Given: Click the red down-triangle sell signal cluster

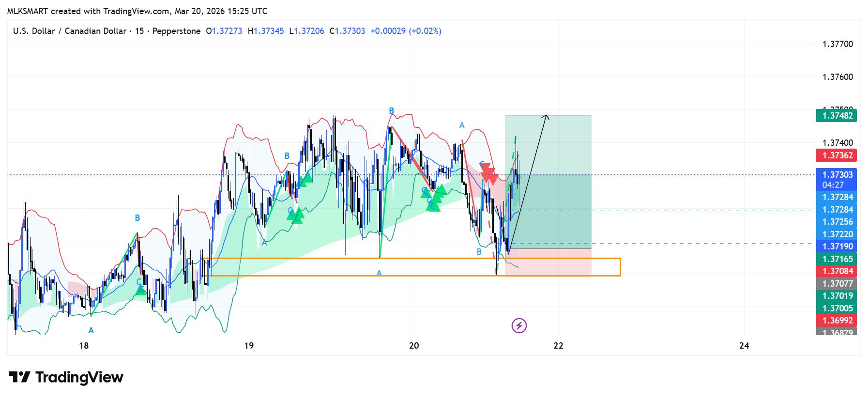Looking at the screenshot, I should click(x=488, y=173).
